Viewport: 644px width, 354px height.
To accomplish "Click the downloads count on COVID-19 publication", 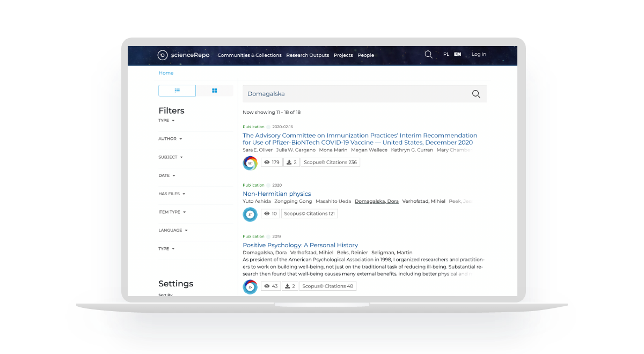I will (291, 162).
